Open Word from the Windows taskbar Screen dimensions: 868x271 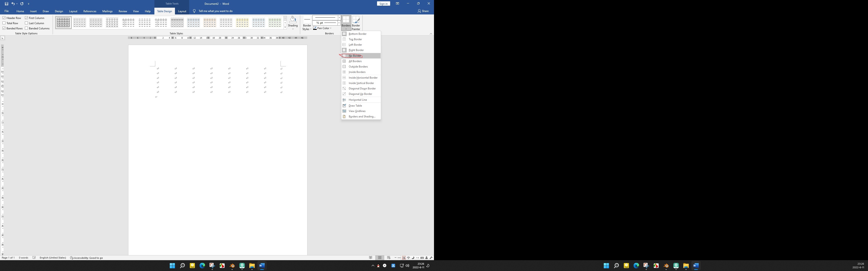(x=262, y=266)
